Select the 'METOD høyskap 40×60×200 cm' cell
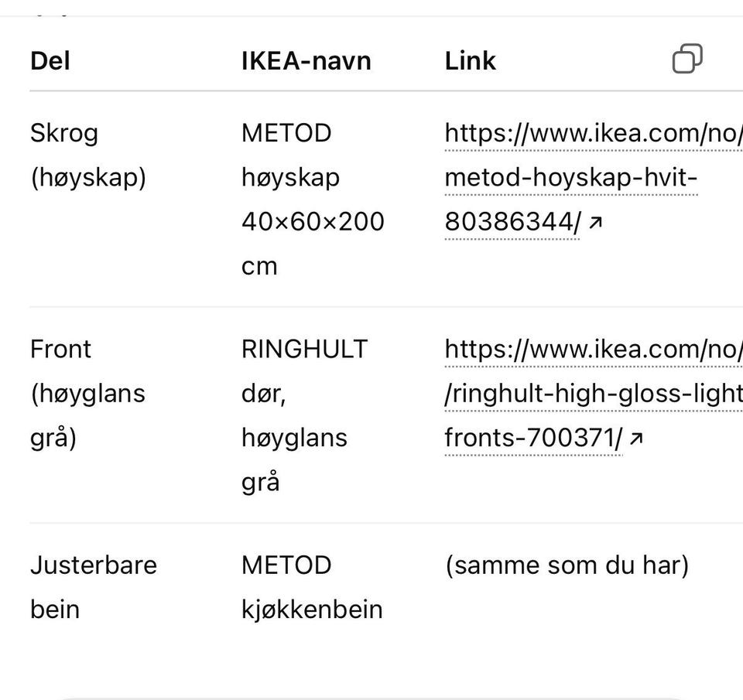 pyautogui.click(x=312, y=199)
